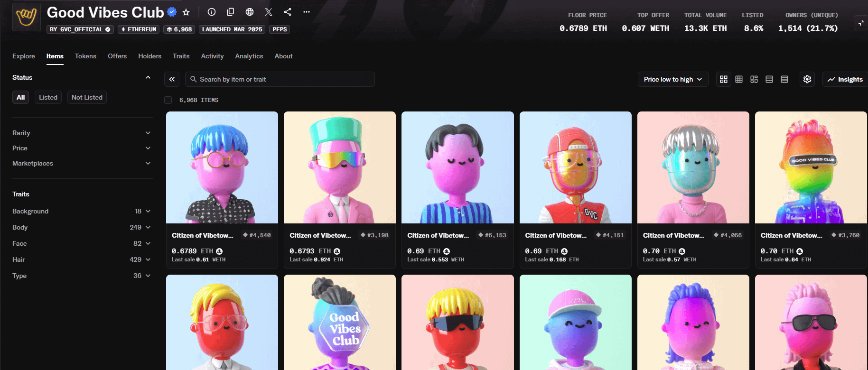Click the rarity badge #3,198
The height and width of the screenshot is (370, 868).
click(374, 235)
